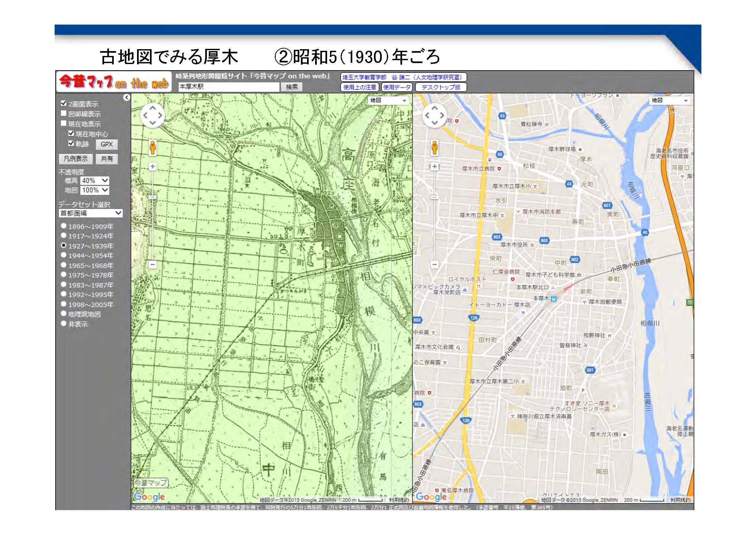Click the 厚木市役所 city hall marker
This screenshot has height=535, width=756.
(x=532, y=245)
